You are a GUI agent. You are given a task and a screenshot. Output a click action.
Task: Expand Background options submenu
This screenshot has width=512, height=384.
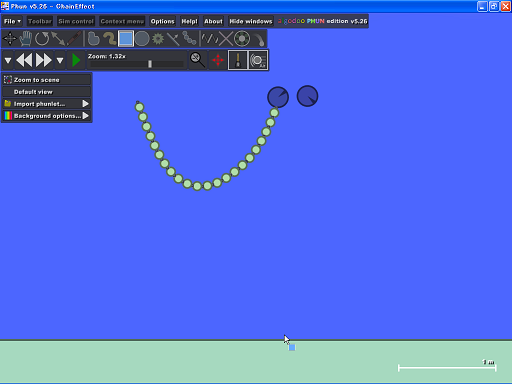(47, 116)
